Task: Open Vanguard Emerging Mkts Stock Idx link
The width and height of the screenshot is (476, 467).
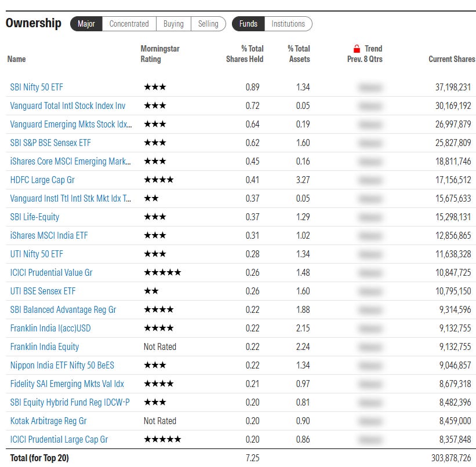Action: click(71, 125)
